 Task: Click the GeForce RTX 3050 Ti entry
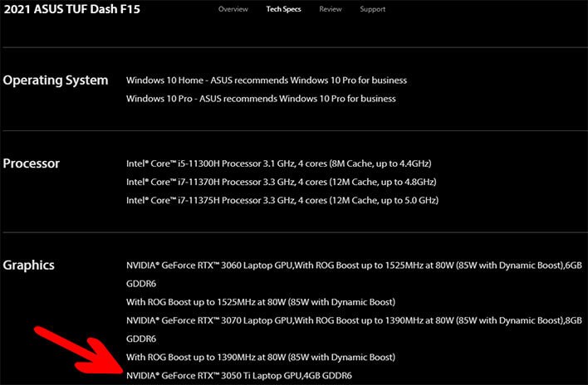[x=238, y=375]
